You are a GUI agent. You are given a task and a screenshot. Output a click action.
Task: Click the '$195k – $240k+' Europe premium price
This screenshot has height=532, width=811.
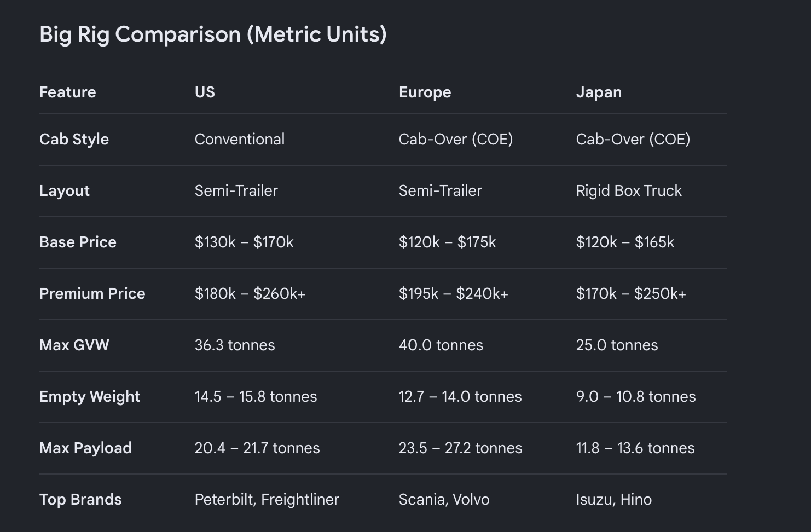tap(454, 293)
